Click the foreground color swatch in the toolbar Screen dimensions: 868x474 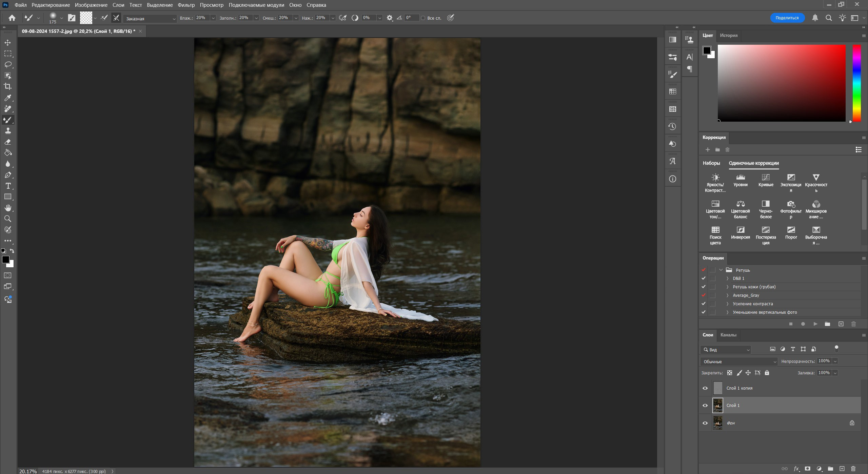pos(5,260)
